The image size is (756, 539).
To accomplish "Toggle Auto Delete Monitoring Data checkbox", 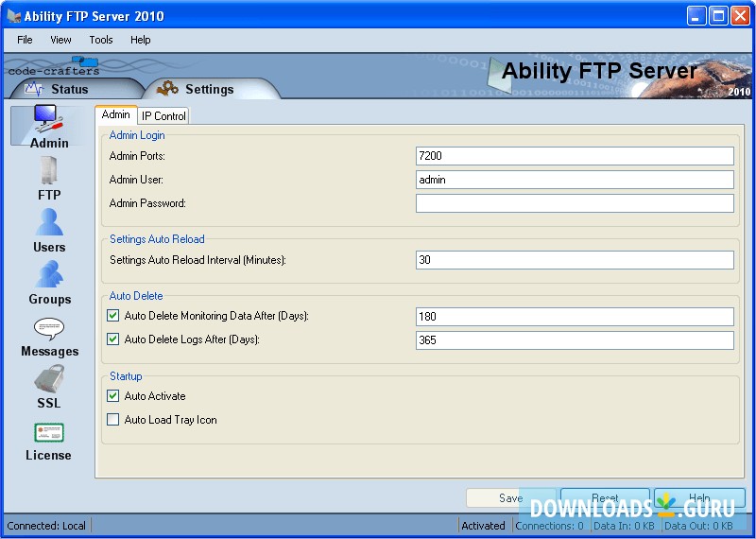I will coord(112,316).
